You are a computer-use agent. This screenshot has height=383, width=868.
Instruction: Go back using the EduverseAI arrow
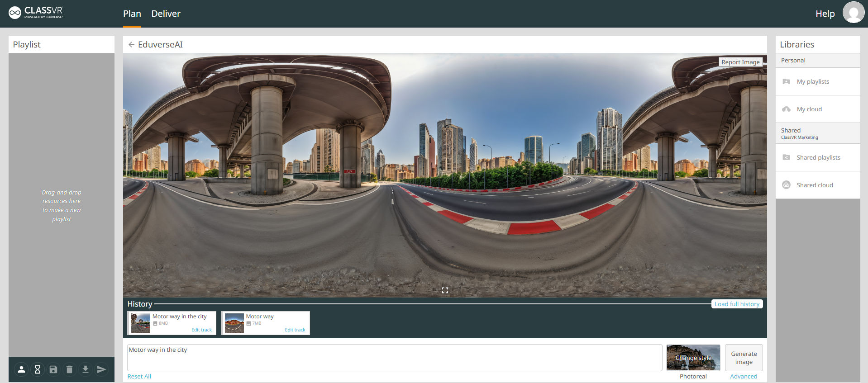[131, 44]
